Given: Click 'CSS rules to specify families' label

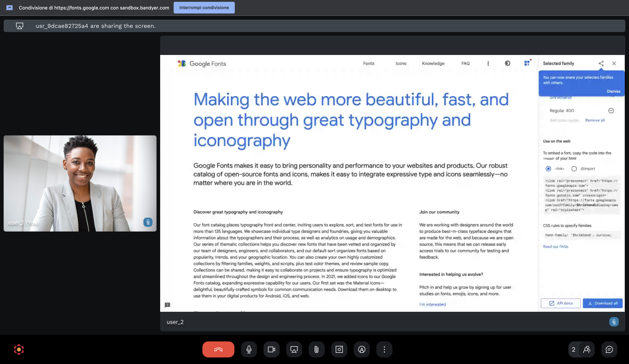Looking at the screenshot, I should pos(567,225).
